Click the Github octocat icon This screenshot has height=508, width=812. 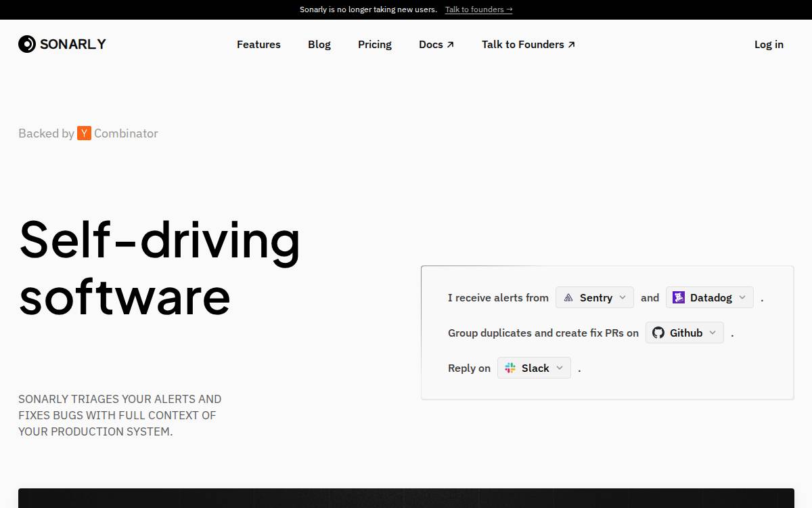point(658,333)
